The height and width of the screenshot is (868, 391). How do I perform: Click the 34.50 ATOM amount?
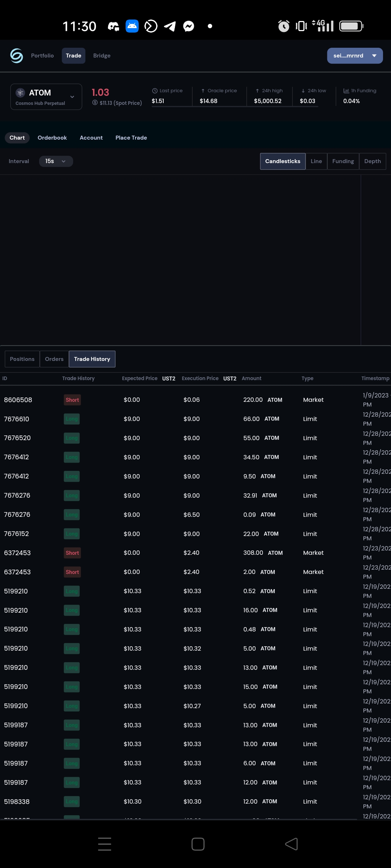click(261, 457)
